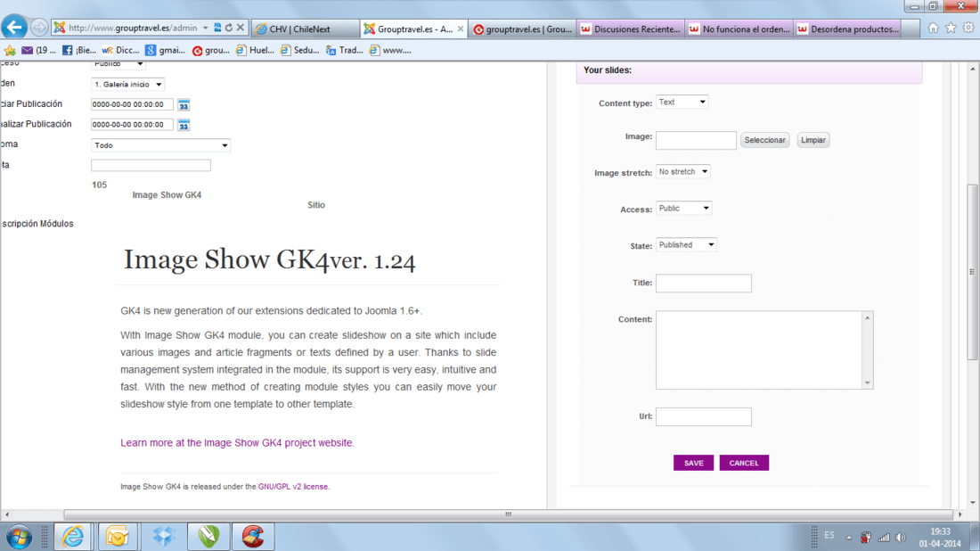Open the Content type dropdown

click(x=682, y=102)
